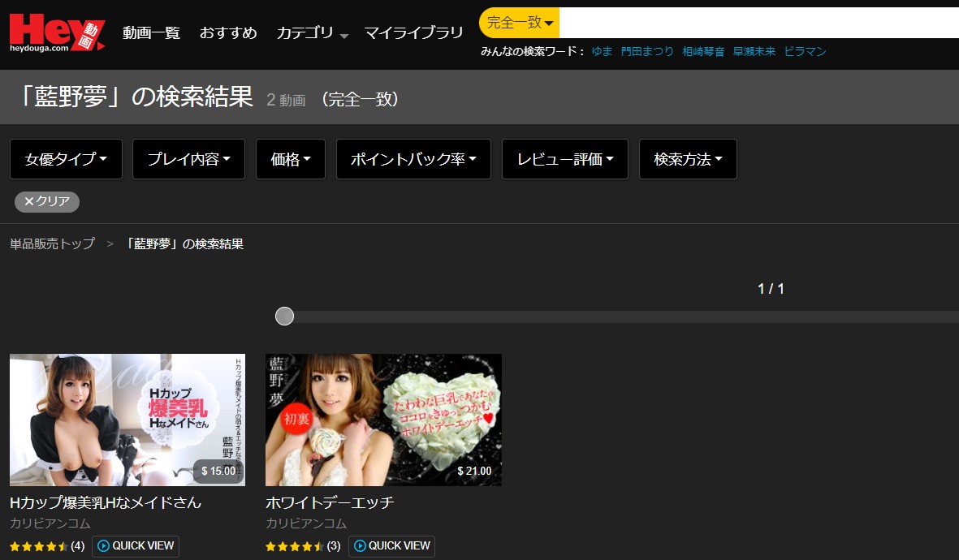Go to the おすすめ page
The width and height of the screenshot is (959, 560).
(228, 33)
